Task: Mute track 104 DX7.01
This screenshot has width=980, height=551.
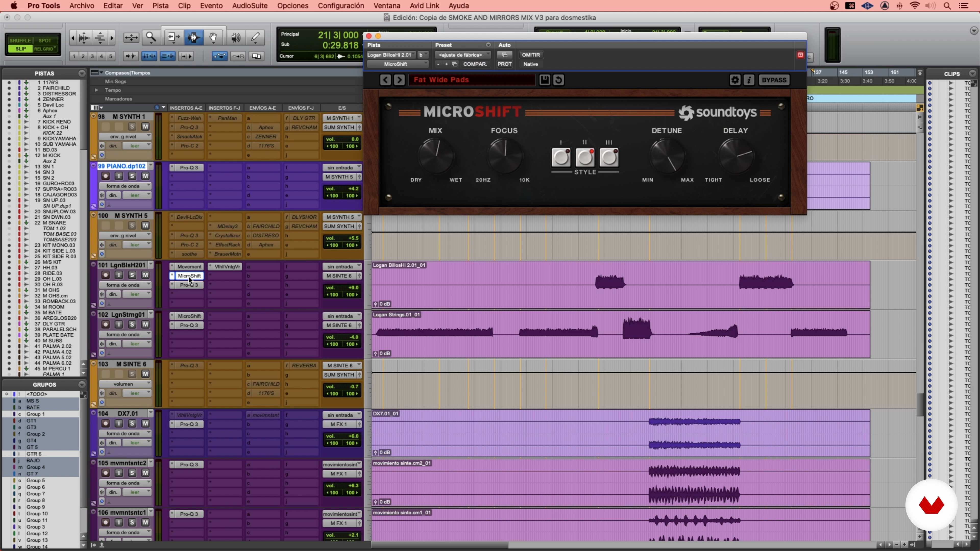Action: (x=145, y=423)
